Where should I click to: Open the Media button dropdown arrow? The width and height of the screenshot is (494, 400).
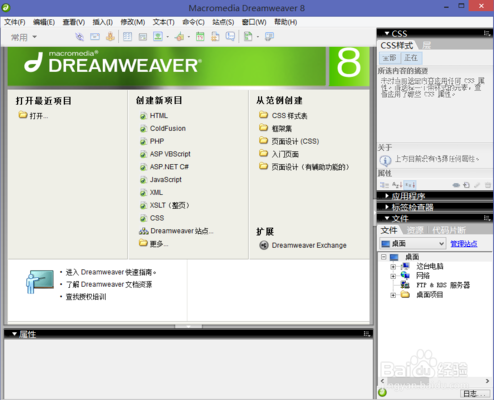[189, 37]
